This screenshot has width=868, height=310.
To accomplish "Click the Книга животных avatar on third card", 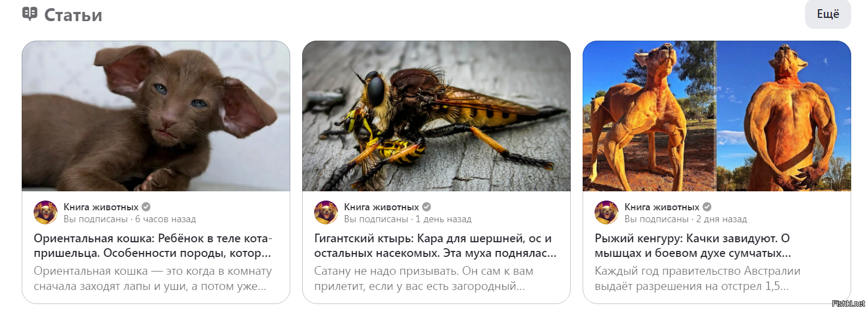I will pos(607,212).
